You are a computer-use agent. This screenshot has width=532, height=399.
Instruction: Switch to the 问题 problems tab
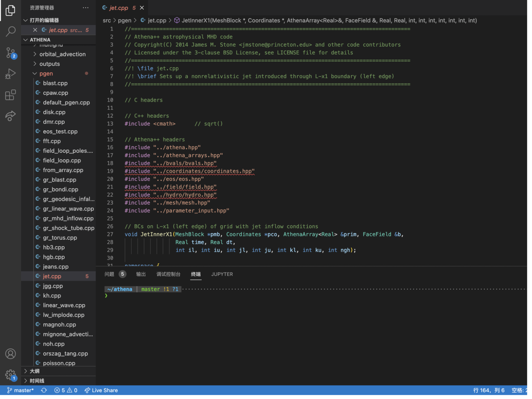[109, 274]
